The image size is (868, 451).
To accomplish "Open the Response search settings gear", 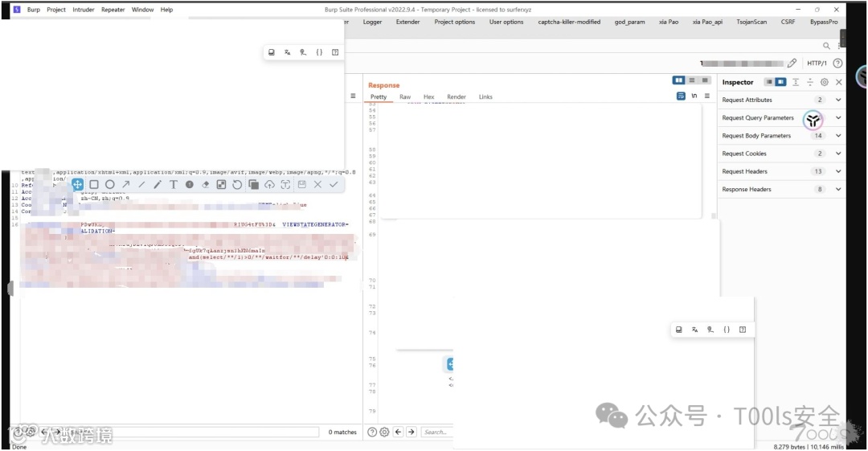I will (384, 432).
